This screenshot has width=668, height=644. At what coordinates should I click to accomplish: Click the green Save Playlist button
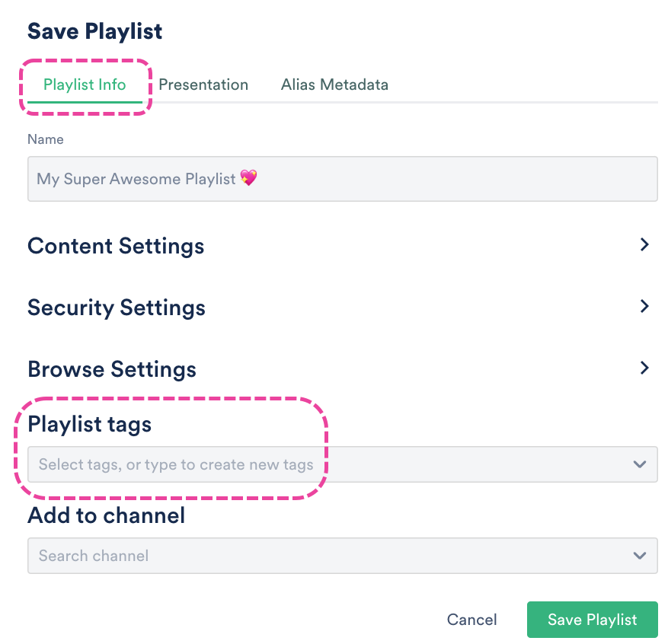pos(592,620)
